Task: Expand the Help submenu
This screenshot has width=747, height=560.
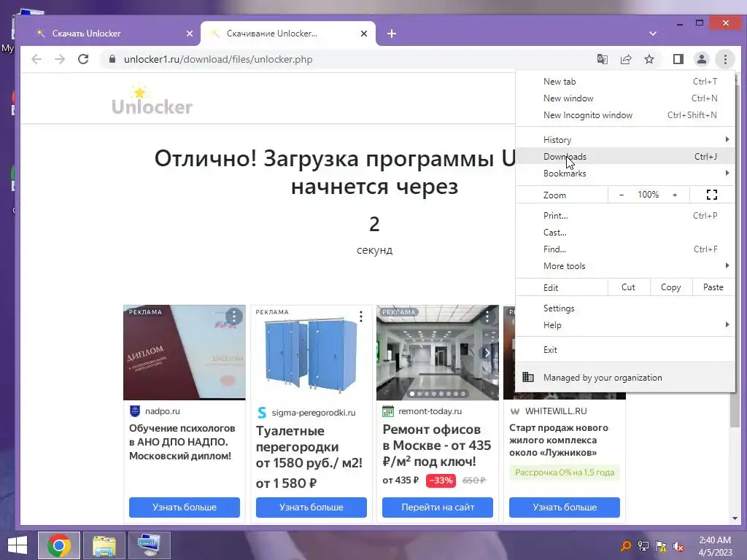Action: (x=625, y=324)
